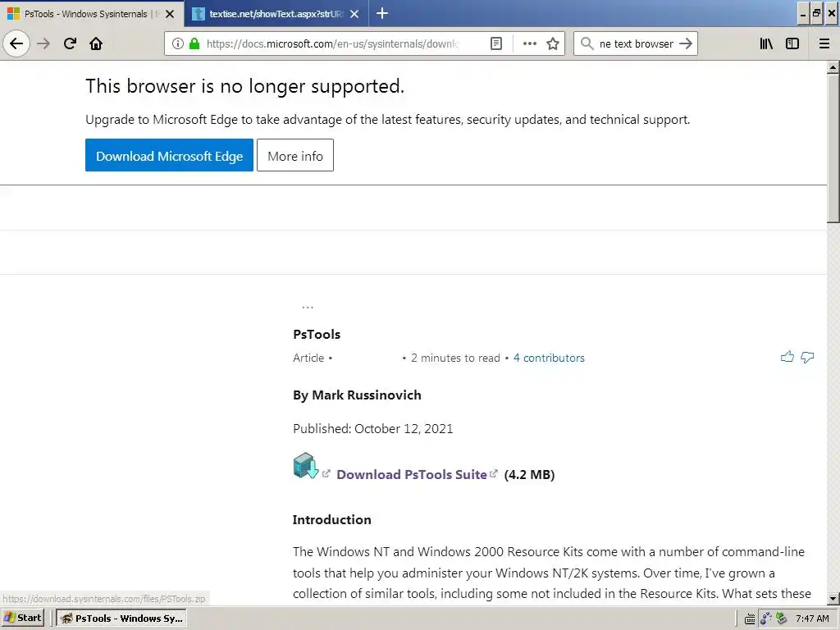Open the Firefox hamburger menu

[x=824, y=43]
